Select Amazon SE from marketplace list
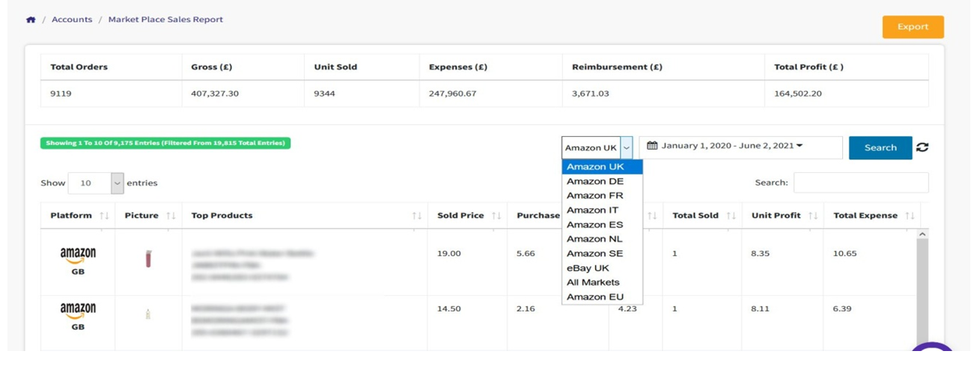 [x=602, y=254]
